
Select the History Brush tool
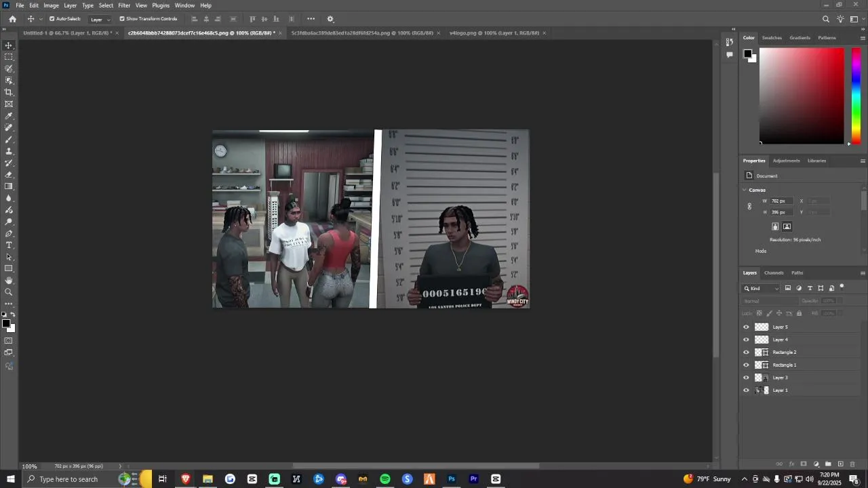click(9, 163)
